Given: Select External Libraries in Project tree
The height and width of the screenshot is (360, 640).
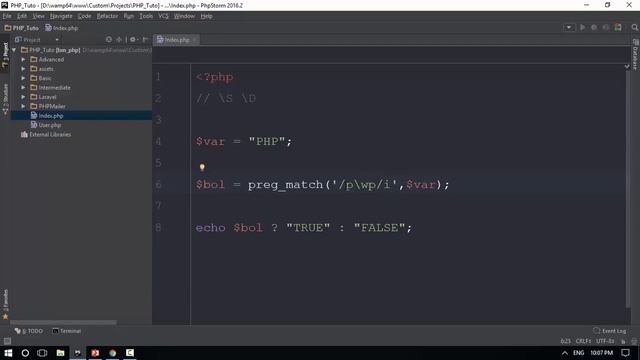Looking at the screenshot, I should [x=46, y=134].
